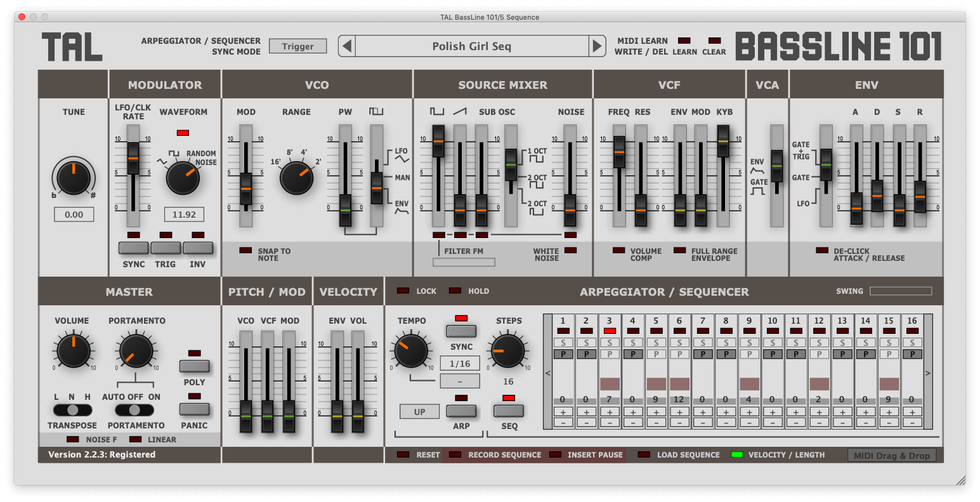Image resolution: width=980 pixels, height=502 pixels.
Task: Toggle the P button on step 5
Action: tap(656, 354)
